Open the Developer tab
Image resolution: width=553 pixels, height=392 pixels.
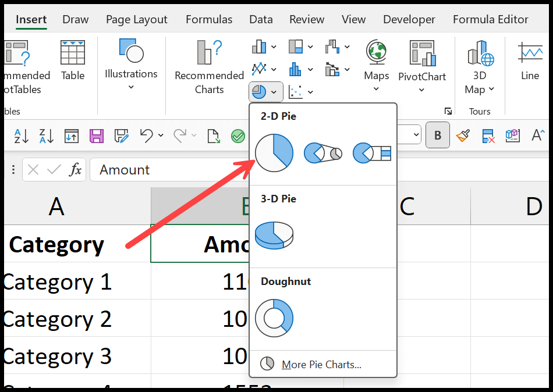409,19
